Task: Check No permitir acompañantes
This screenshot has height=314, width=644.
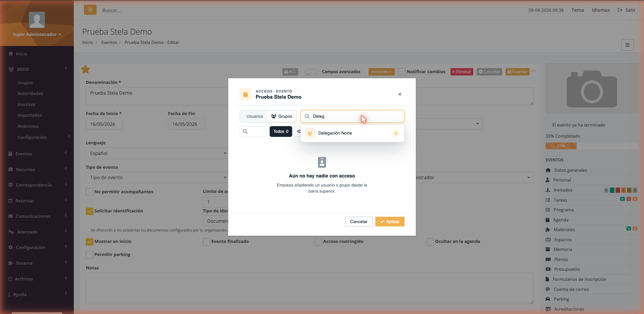Action: [x=90, y=192]
